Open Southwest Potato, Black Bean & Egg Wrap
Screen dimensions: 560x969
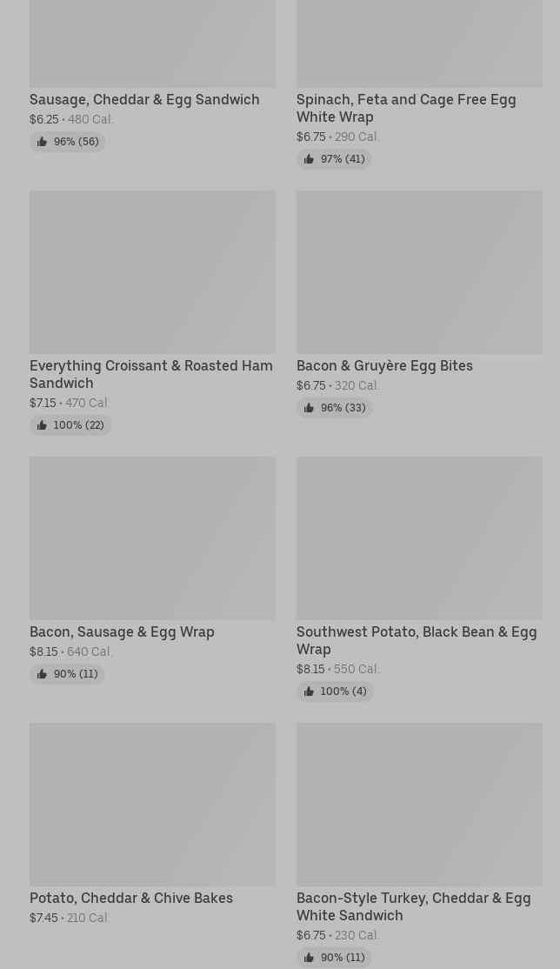tap(417, 640)
